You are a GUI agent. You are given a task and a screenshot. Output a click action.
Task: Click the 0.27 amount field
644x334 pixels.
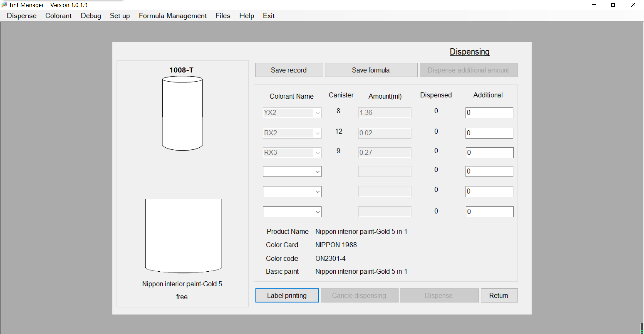click(384, 153)
